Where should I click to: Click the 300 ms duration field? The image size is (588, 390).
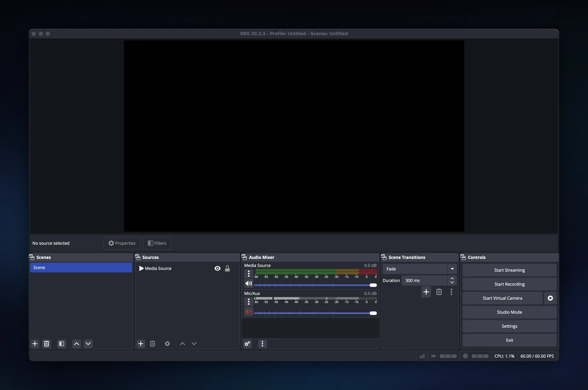[x=425, y=281]
